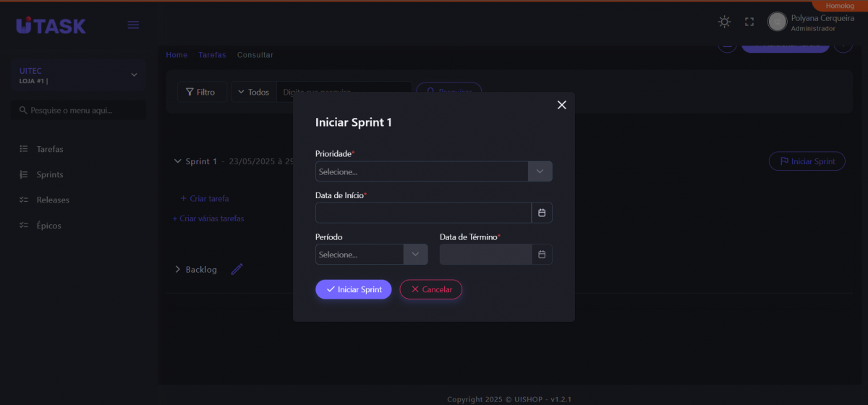Close the Iniciar Sprint 1 dialog

click(x=561, y=105)
